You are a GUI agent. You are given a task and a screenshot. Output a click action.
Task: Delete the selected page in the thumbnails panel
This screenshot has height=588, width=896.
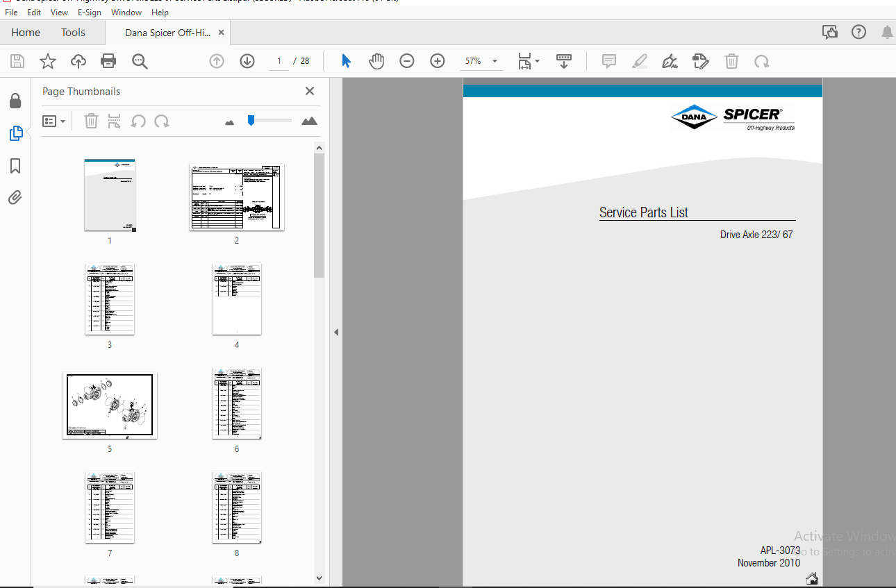(91, 121)
